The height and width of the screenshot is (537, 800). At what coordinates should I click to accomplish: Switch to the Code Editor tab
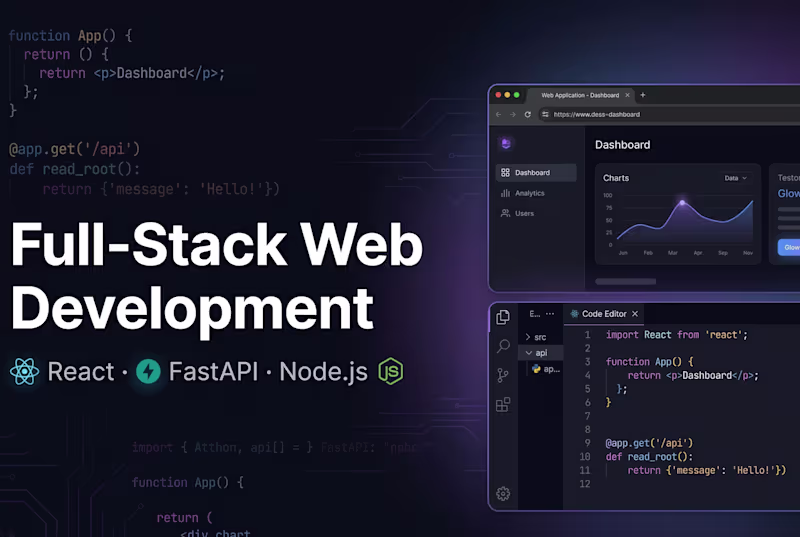[x=604, y=314]
